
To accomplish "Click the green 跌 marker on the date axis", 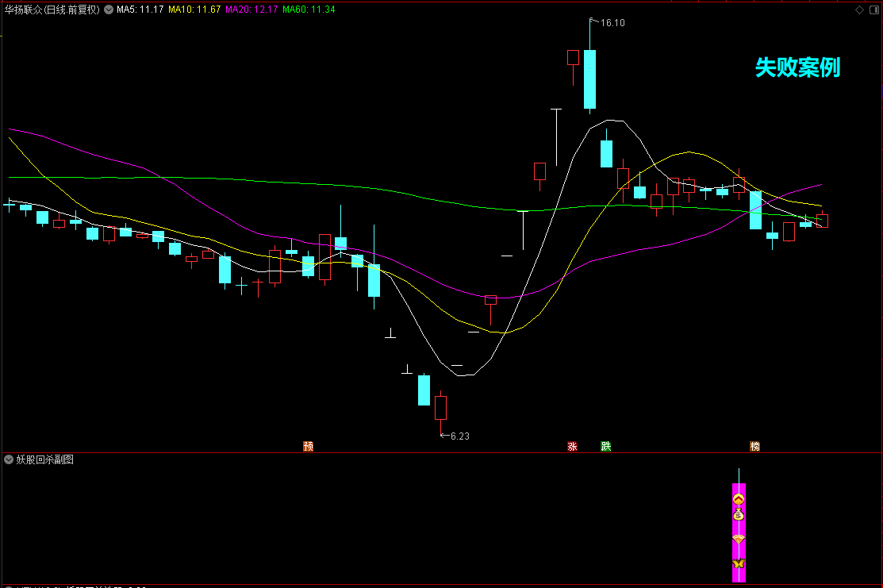I will (606, 446).
